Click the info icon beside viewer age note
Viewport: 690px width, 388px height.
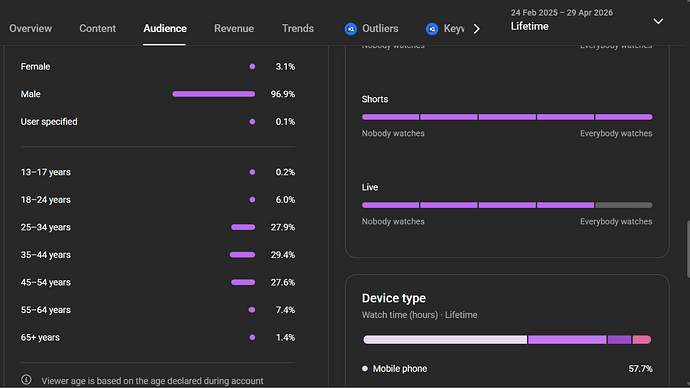26,380
